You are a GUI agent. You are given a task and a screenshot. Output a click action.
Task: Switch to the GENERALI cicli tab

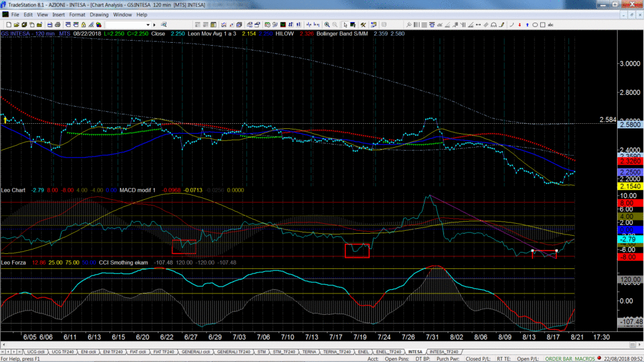coord(196,352)
